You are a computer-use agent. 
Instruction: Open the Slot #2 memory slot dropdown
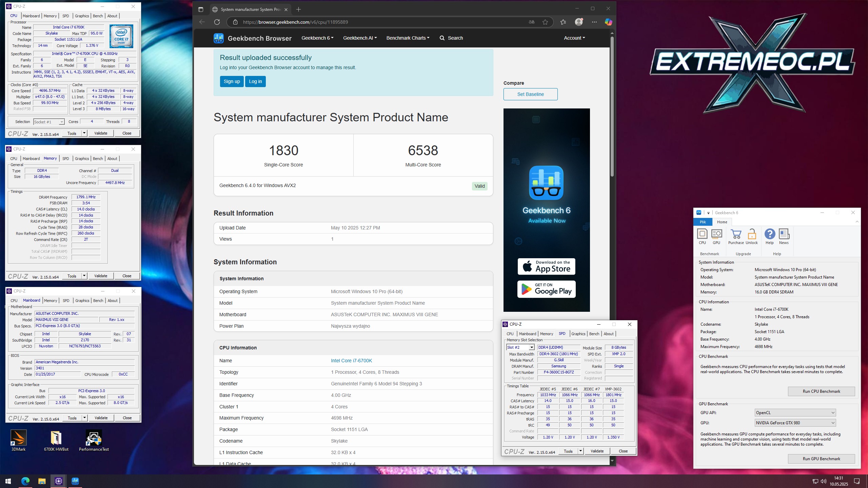tap(520, 347)
